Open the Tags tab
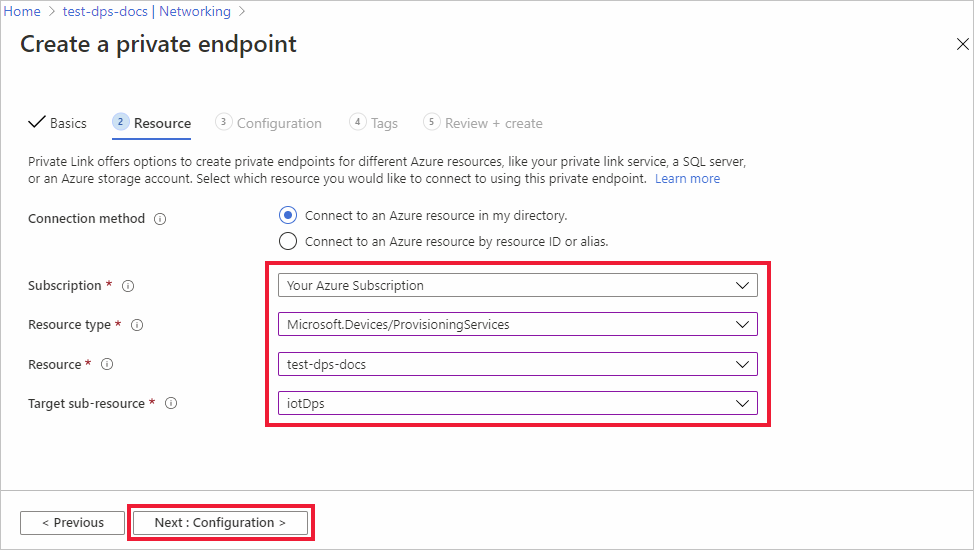 point(374,123)
